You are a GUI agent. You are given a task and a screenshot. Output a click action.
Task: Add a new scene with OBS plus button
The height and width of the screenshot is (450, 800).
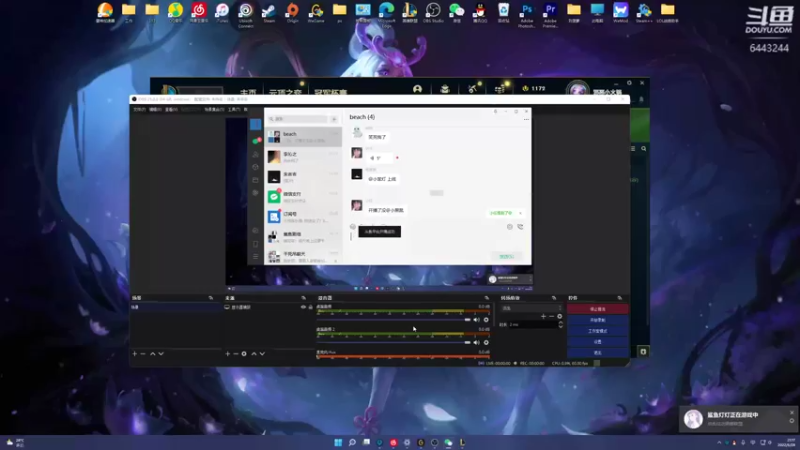coord(135,354)
